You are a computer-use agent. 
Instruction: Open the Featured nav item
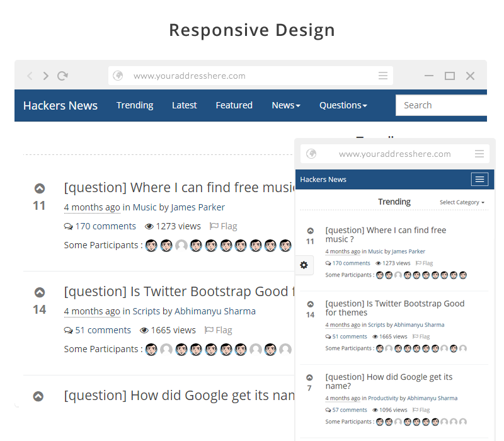[234, 105]
